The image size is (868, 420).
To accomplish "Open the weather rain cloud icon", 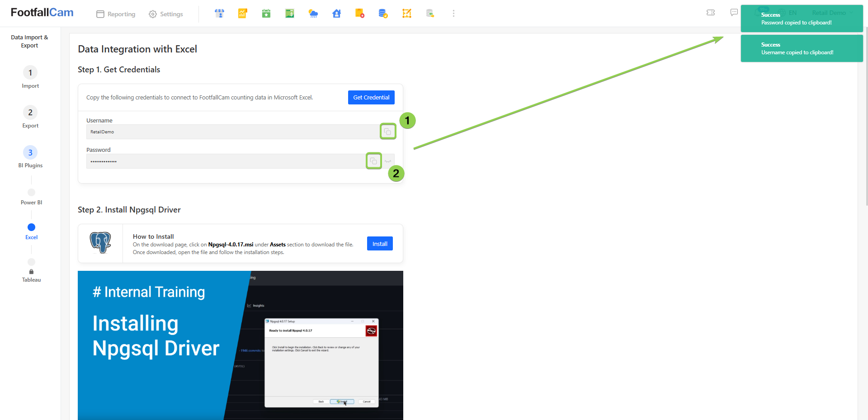I will pos(313,14).
